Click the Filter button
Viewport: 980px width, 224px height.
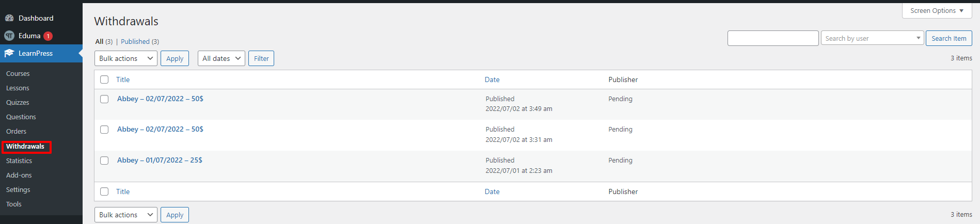point(261,58)
